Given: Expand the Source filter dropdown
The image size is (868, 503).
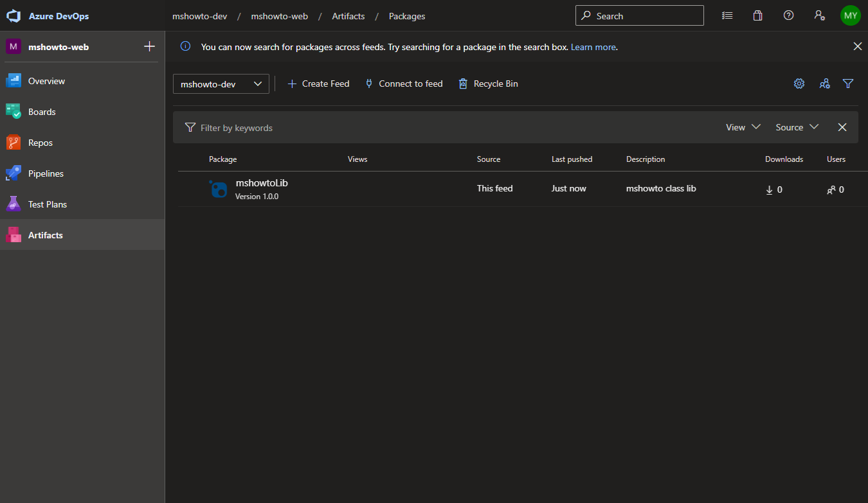Looking at the screenshot, I should tap(797, 127).
